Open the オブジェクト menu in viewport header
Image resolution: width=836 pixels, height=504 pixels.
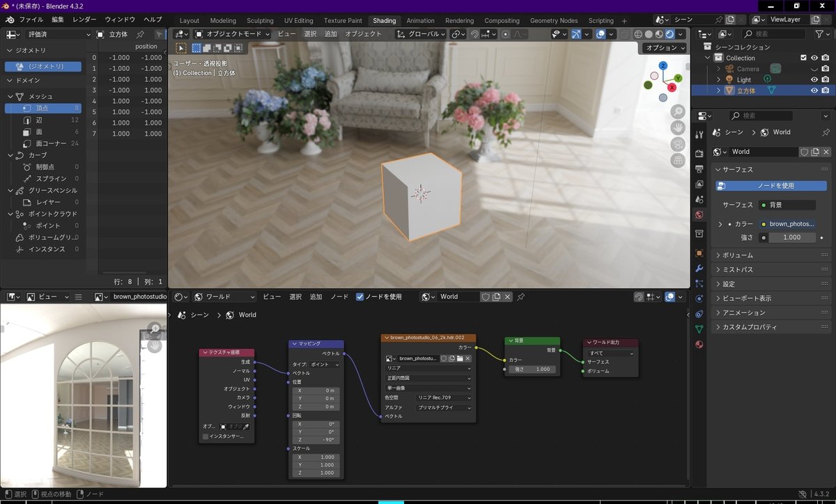tap(363, 33)
